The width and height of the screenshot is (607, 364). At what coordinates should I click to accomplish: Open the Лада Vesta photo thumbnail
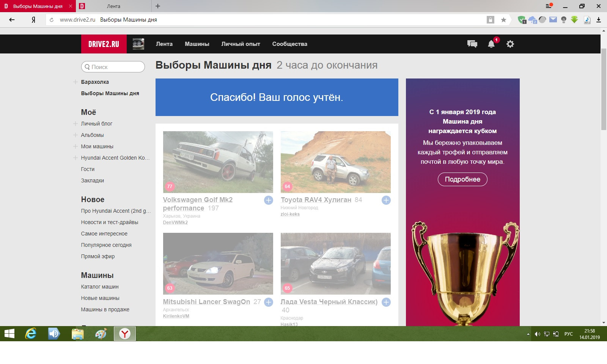pyautogui.click(x=336, y=264)
